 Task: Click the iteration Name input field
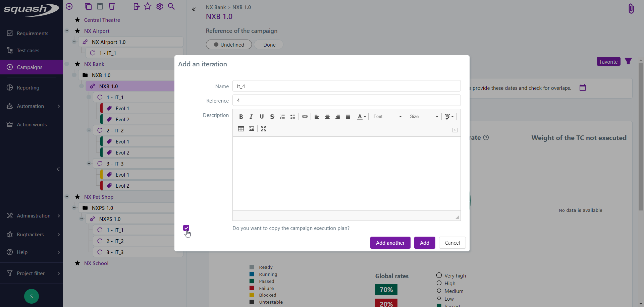(x=346, y=86)
